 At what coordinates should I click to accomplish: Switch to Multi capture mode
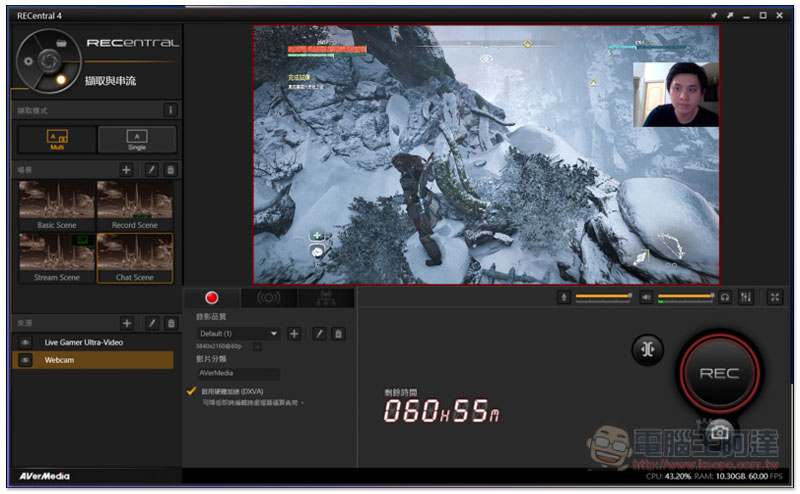pos(57,139)
